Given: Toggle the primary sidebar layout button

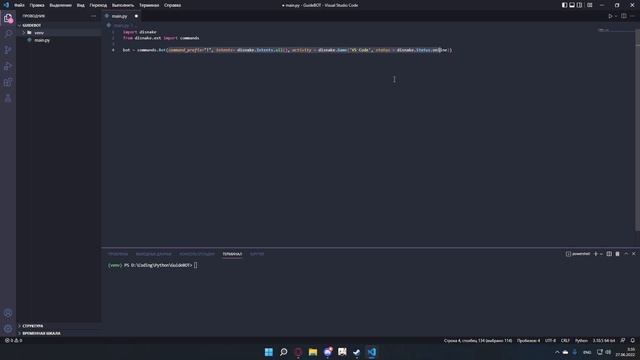Looking at the screenshot, I should pos(564,5).
